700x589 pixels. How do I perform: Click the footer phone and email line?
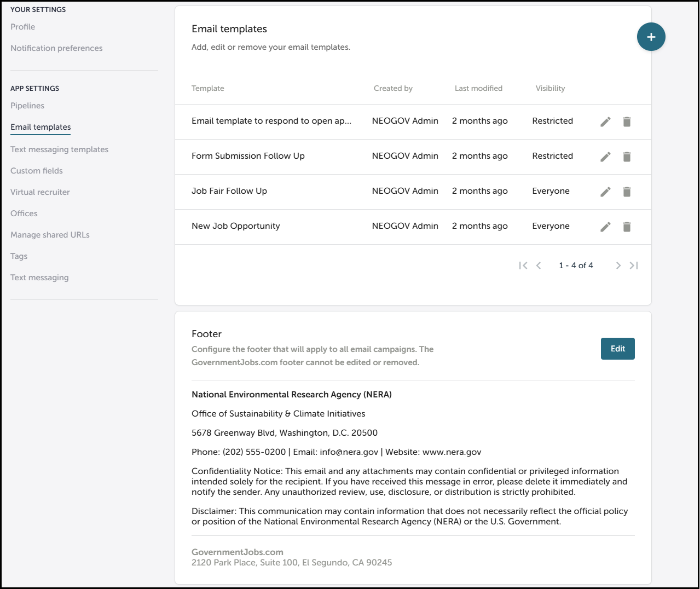point(337,452)
